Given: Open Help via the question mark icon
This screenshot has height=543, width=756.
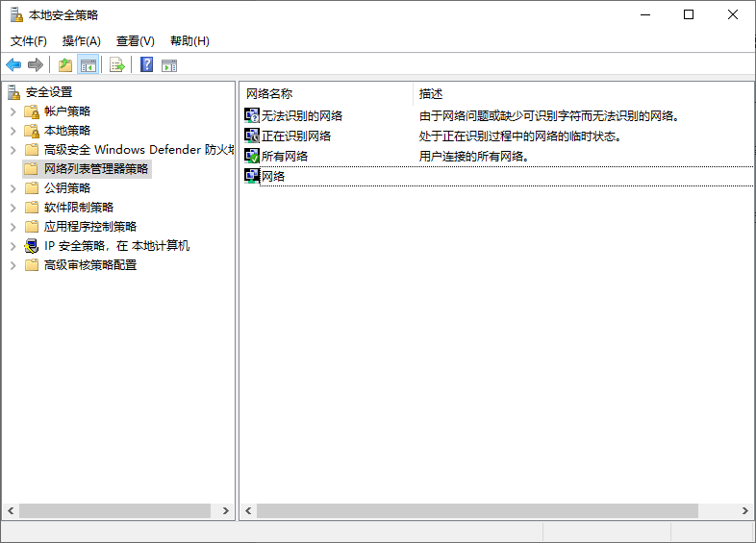Looking at the screenshot, I should pyautogui.click(x=146, y=65).
